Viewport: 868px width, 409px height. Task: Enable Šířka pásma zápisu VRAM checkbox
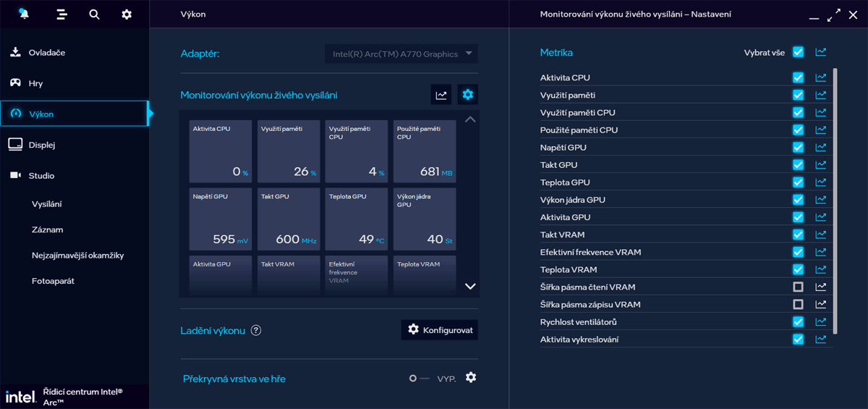click(x=798, y=304)
